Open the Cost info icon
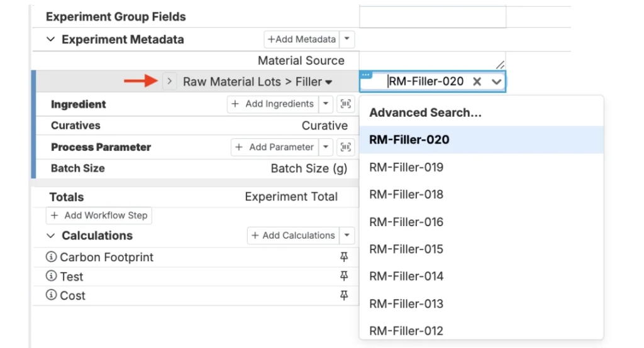The width and height of the screenshot is (644, 348). (x=52, y=295)
